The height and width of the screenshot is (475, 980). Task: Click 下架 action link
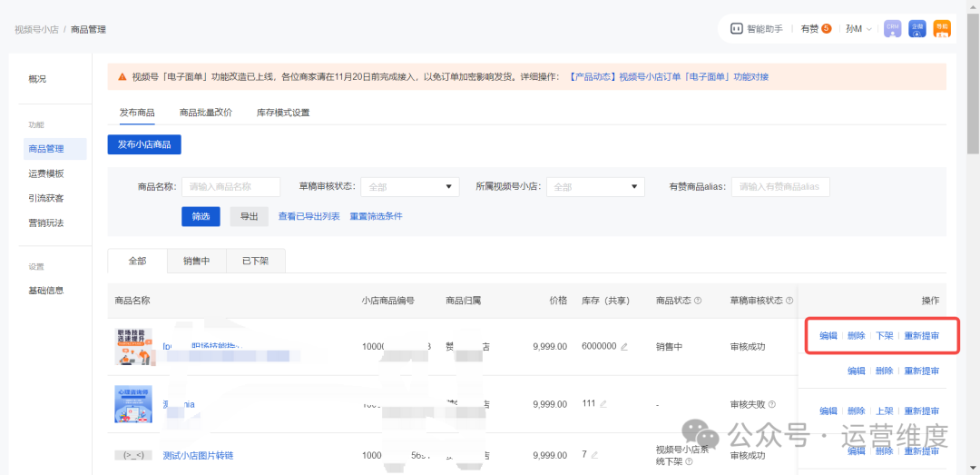tap(885, 336)
